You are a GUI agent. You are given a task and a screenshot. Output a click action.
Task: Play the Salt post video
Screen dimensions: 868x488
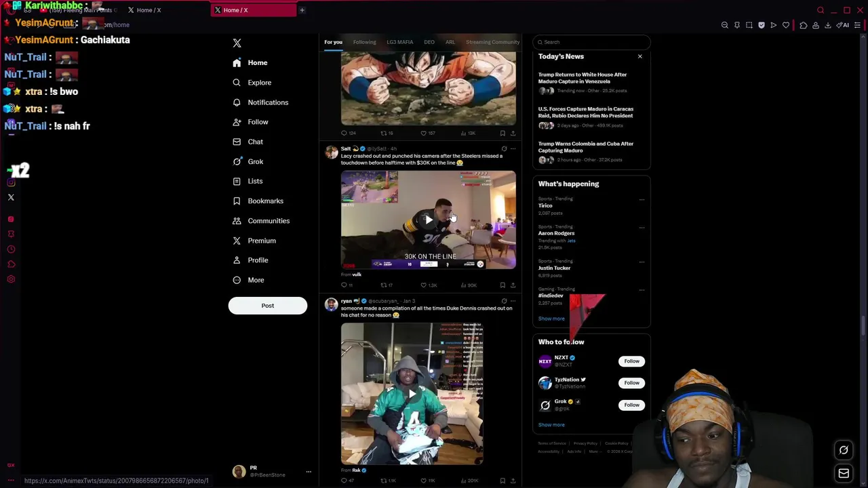coord(429,220)
